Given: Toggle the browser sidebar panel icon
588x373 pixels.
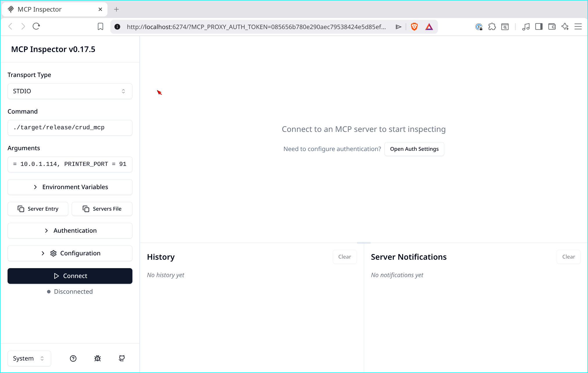Looking at the screenshot, I should click(x=539, y=27).
